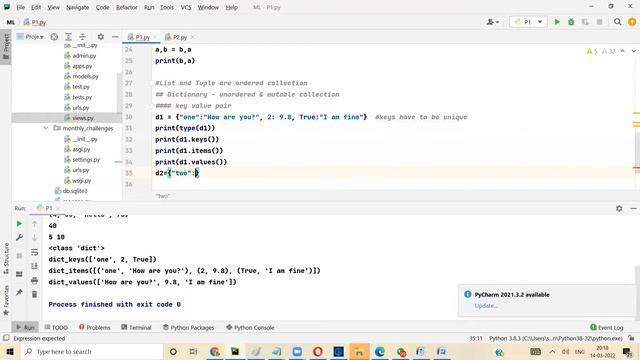Toggle soft-wrap in Run output
This screenshot has height=360, width=640.
(35, 252)
